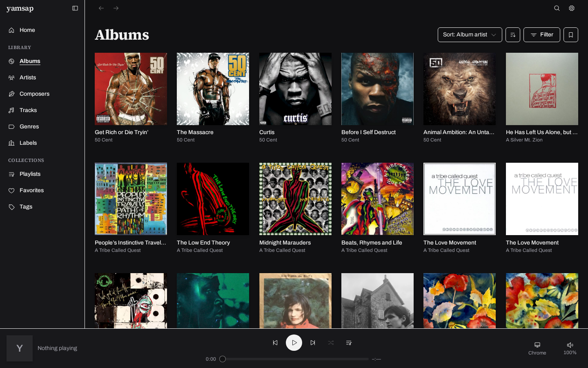Seek using the playback progress slider
The width and height of the screenshot is (588, 368).
point(296,359)
